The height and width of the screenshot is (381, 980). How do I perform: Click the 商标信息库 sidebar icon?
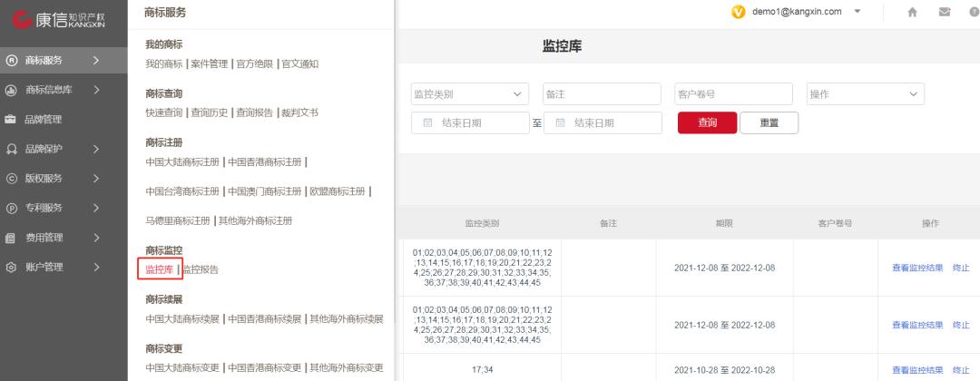tap(11, 90)
